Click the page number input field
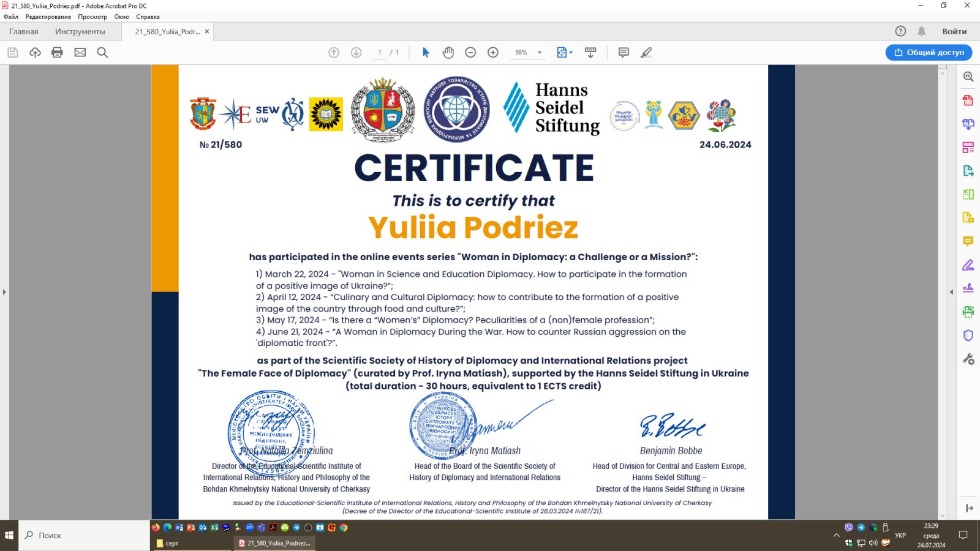 [380, 53]
